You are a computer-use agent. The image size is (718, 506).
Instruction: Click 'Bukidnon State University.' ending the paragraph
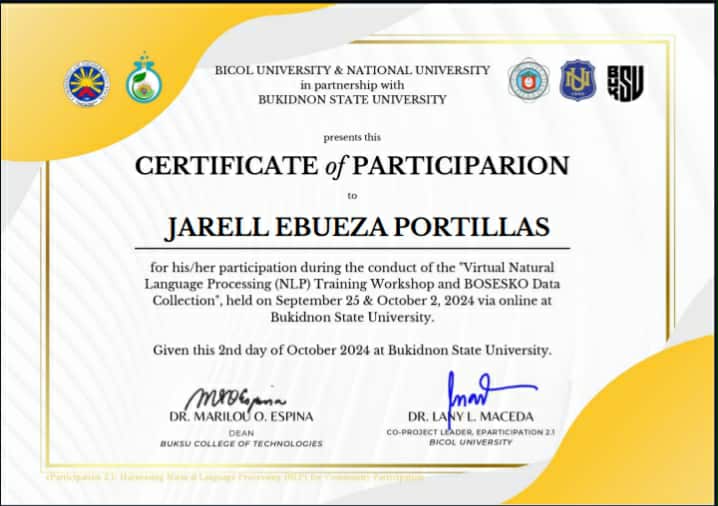(352, 317)
